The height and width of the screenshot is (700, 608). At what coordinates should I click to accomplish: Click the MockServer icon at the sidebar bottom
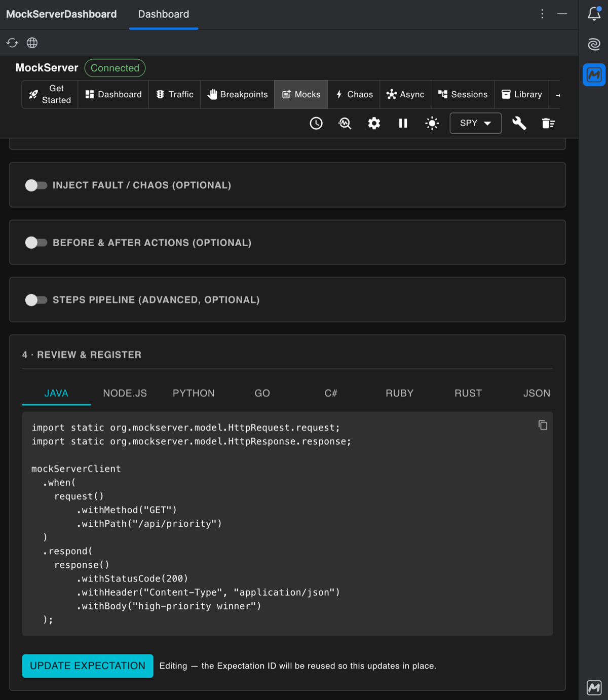tap(594, 687)
